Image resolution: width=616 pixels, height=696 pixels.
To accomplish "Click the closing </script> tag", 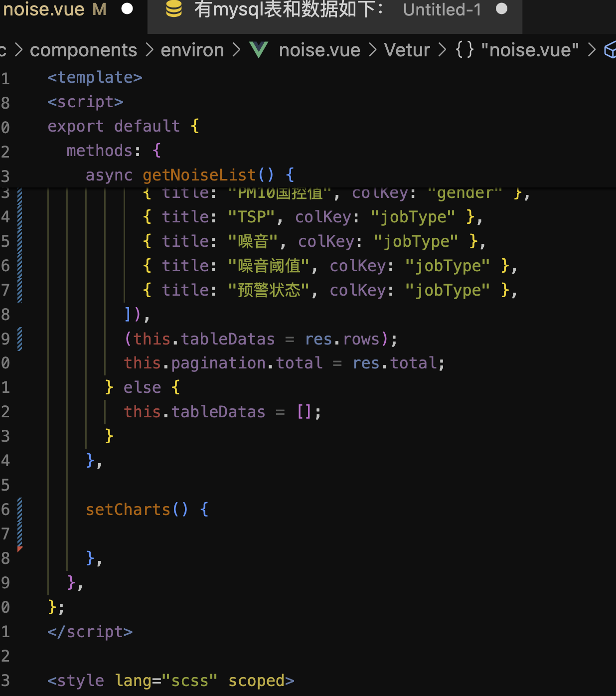I will click(90, 632).
